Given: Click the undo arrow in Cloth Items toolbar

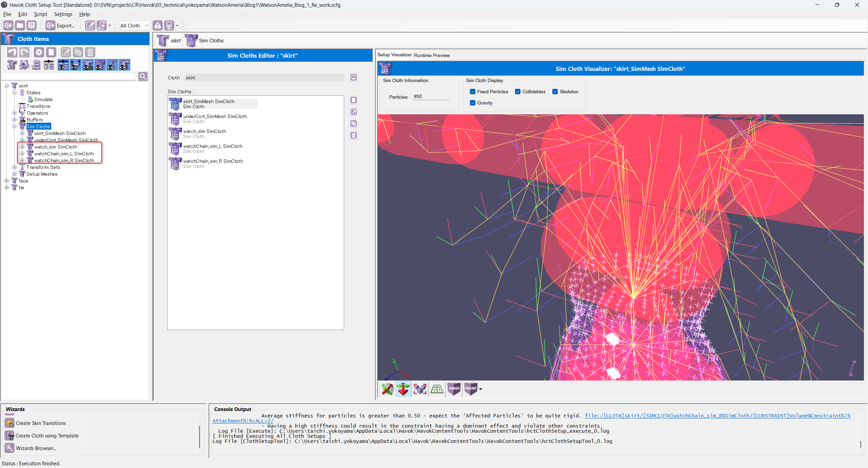Looking at the screenshot, I should coord(12,52).
